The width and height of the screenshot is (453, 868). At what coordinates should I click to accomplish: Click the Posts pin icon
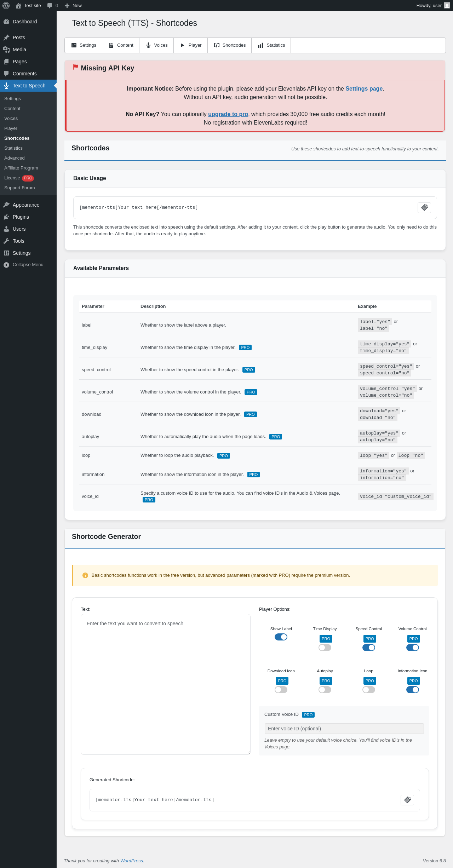(x=6, y=38)
